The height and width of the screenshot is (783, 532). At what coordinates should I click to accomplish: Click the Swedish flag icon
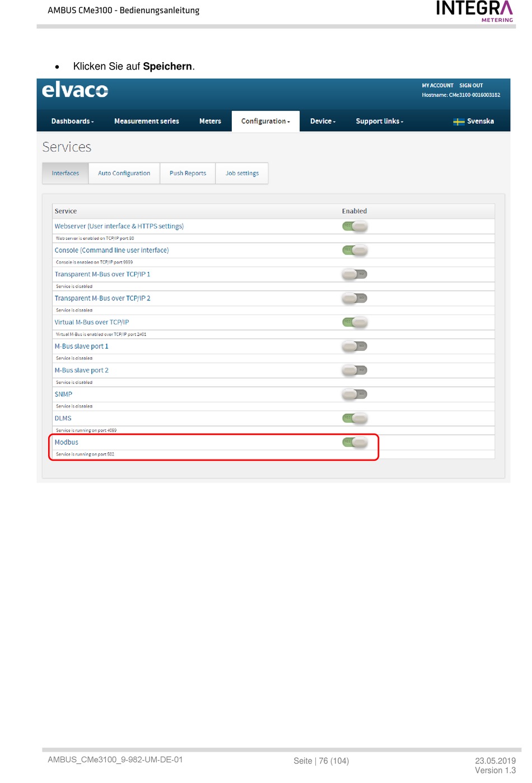tap(459, 122)
